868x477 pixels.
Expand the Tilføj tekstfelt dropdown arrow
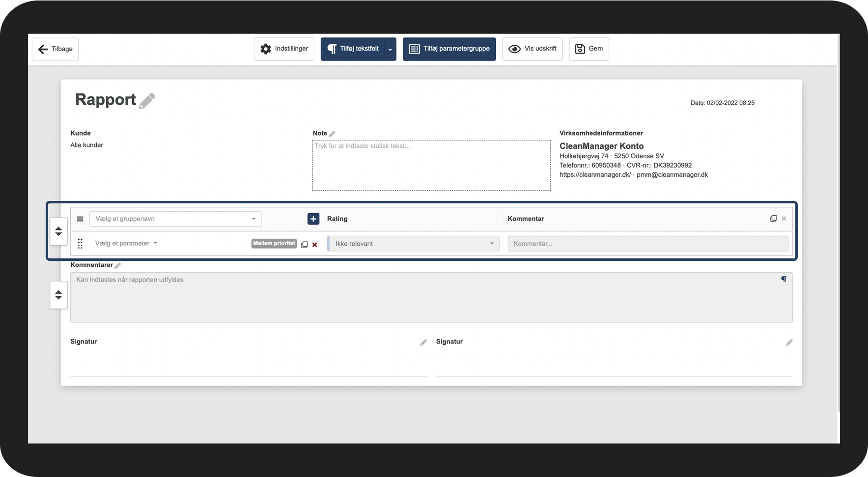[390, 49]
